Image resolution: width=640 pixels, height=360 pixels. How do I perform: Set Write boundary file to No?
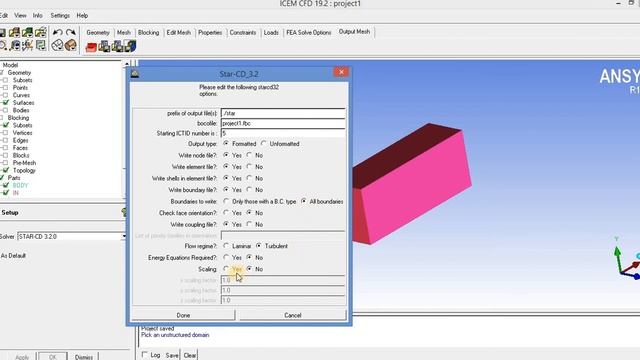(249, 189)
